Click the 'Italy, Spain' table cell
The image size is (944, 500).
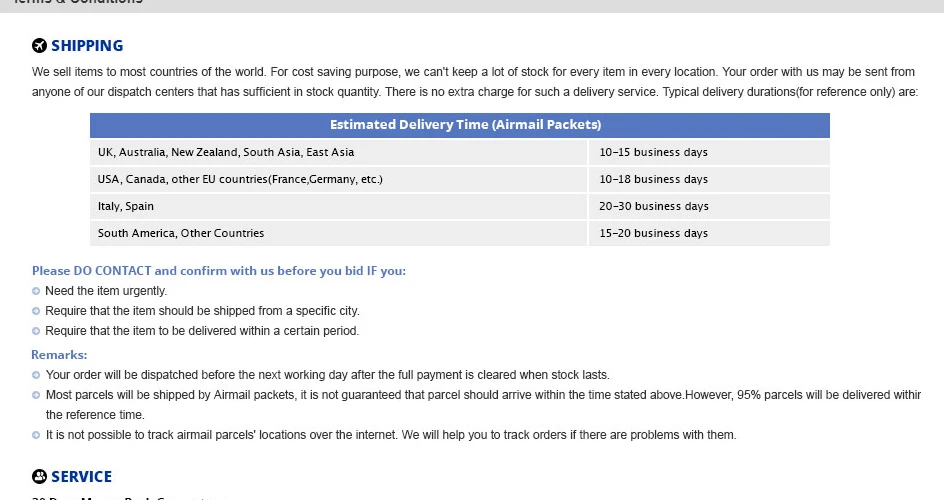tap(126, 206)
